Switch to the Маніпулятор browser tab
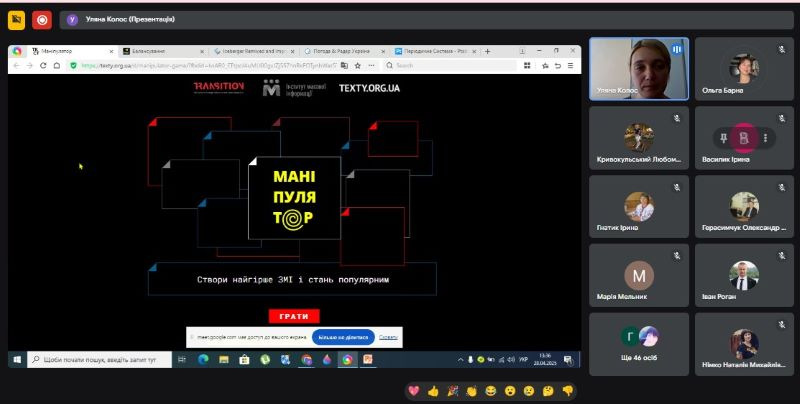The width and height of the screenshot is (800, 404). pyautogui.click(x=71, y=52)
